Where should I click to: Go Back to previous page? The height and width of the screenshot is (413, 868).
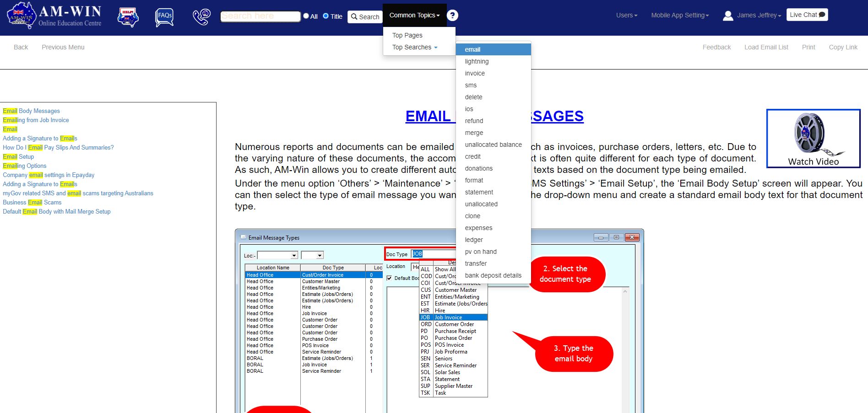tap(21, 47)
